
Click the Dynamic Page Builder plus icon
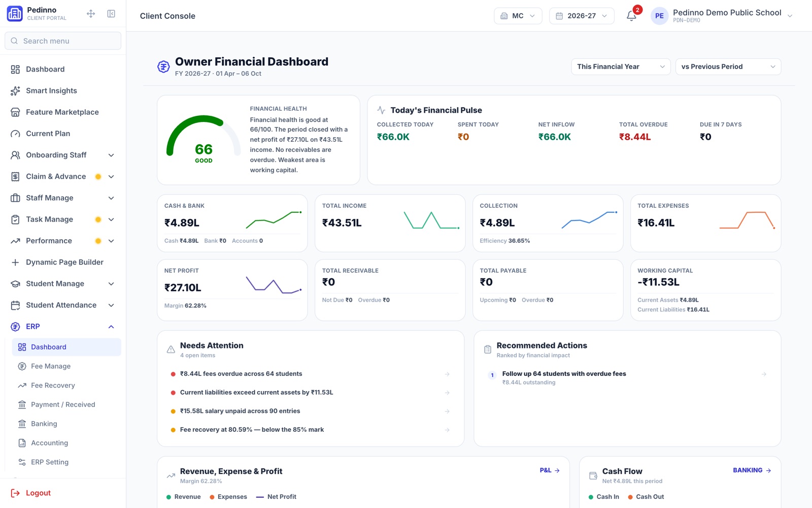click(15, 262)
